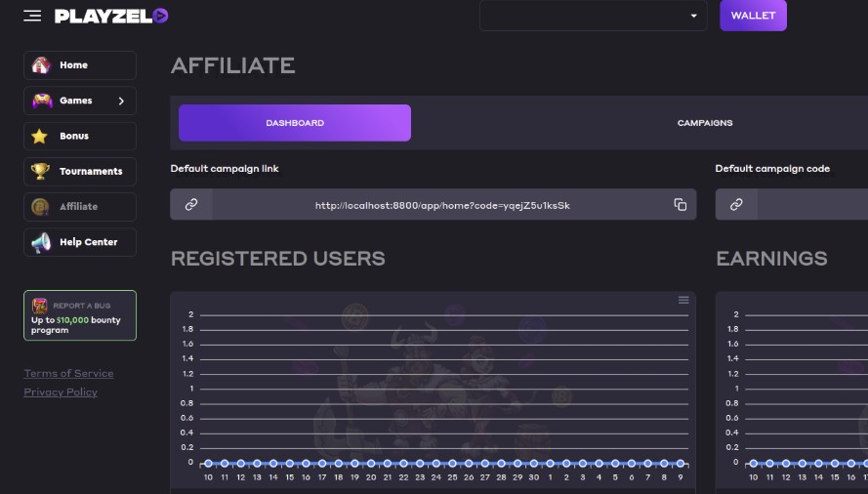Open the hamburger menu icon

tap(32, 16)
